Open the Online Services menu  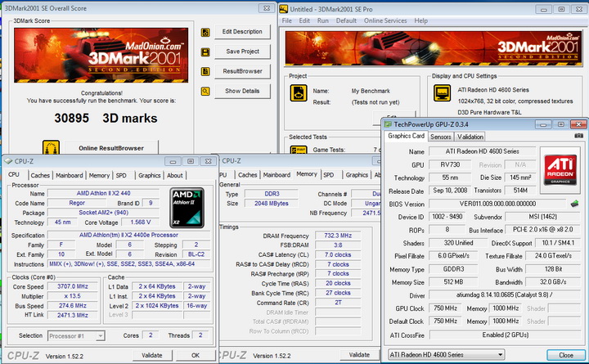(385, 20)
